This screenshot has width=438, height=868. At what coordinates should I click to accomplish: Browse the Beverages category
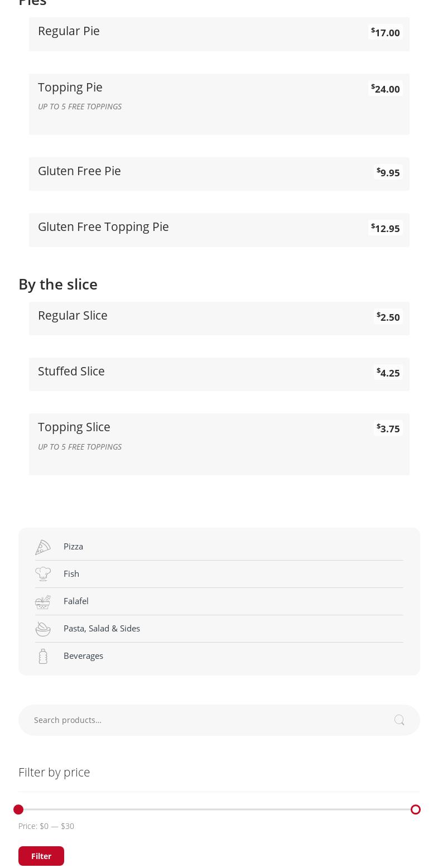83,656
